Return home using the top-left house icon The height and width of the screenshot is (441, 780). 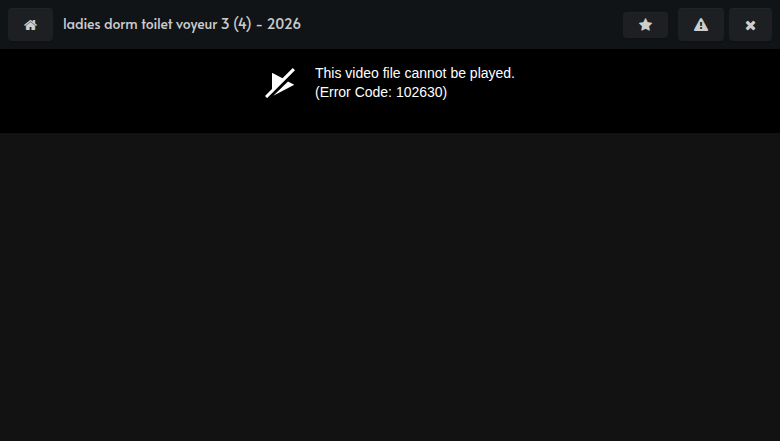pyautogui.click(x=30, y=25)
